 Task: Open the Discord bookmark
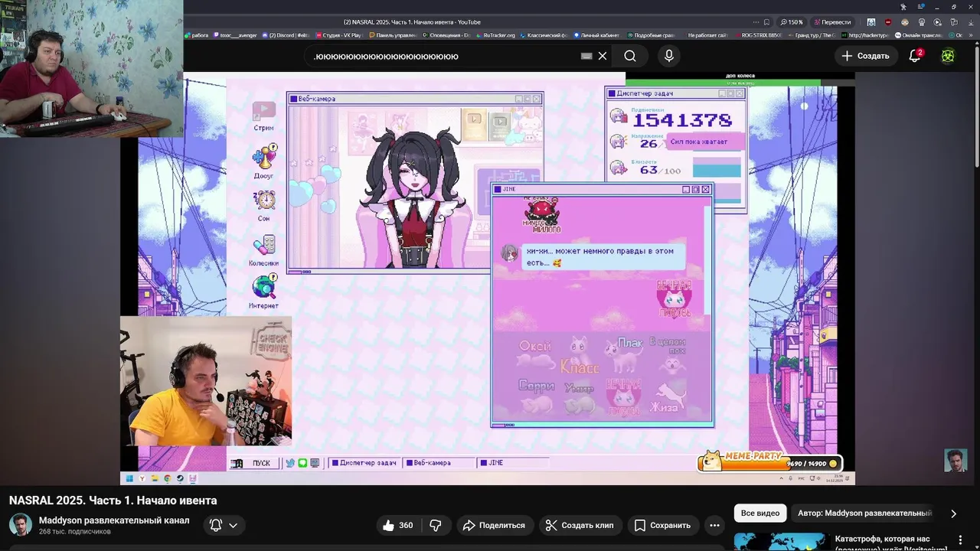coord(286,35)
